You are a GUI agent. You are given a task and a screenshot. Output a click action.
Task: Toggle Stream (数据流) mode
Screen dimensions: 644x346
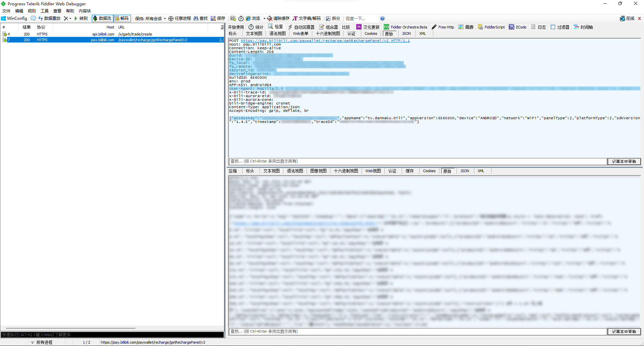click(102, 18)
